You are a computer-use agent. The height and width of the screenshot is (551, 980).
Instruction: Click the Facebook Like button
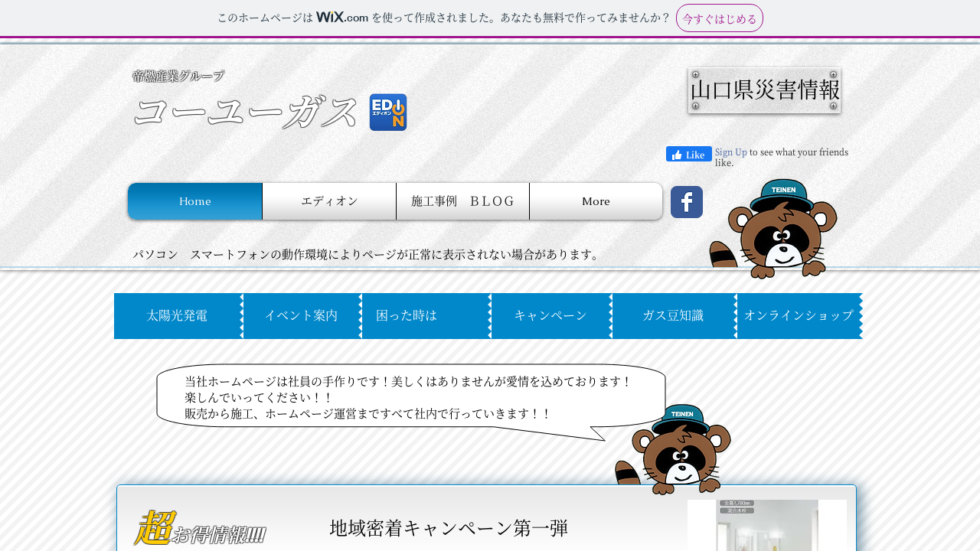pyautogui.click(x=688, y=154)
